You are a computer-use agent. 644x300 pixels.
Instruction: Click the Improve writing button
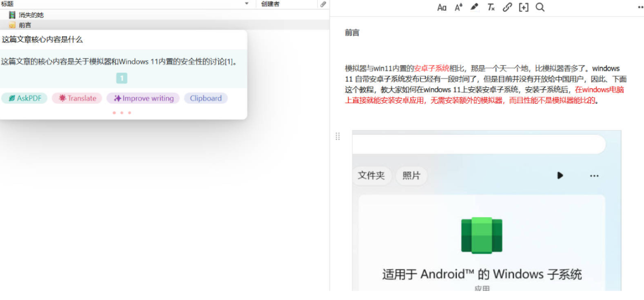[143, 98]
